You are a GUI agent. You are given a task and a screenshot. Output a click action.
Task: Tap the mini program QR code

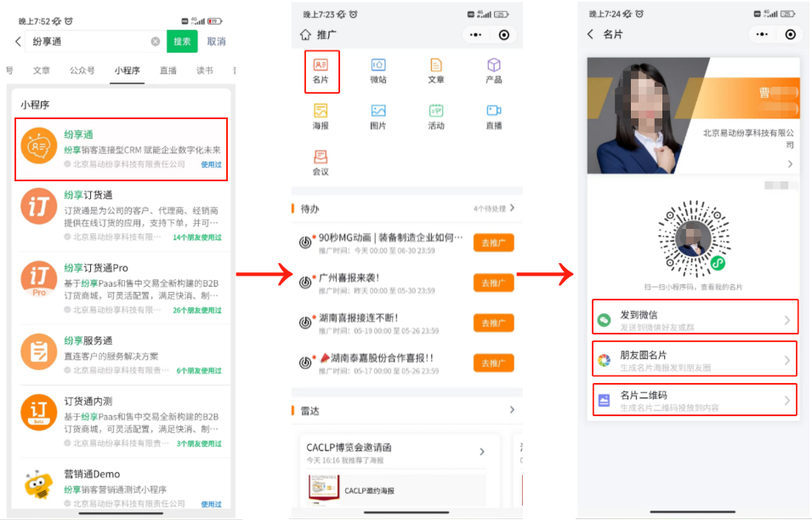coord(694,239)
